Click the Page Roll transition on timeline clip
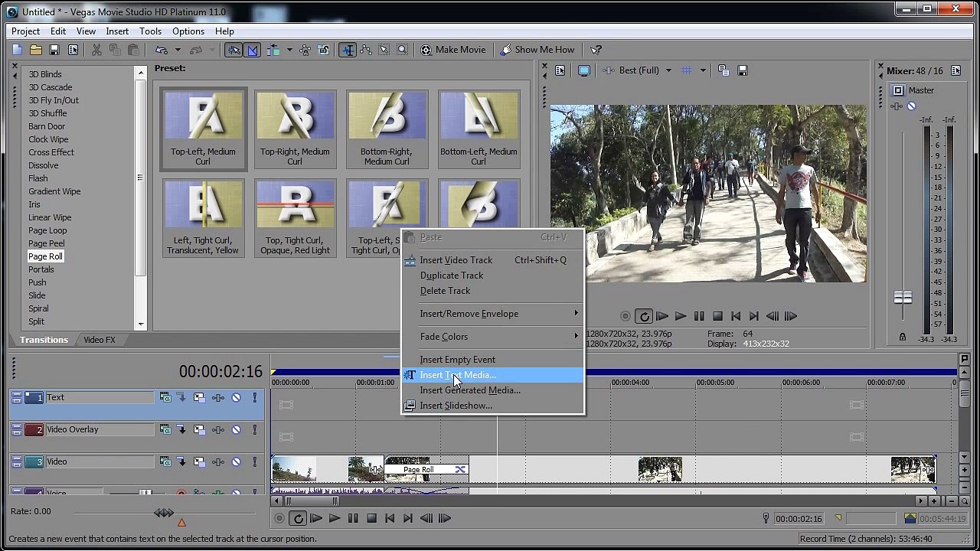This screenshot has height=551, width=980. point(426,469)
